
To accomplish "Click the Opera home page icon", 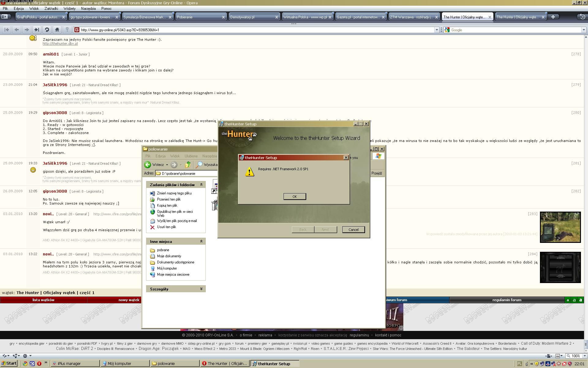I will [57, 30].
